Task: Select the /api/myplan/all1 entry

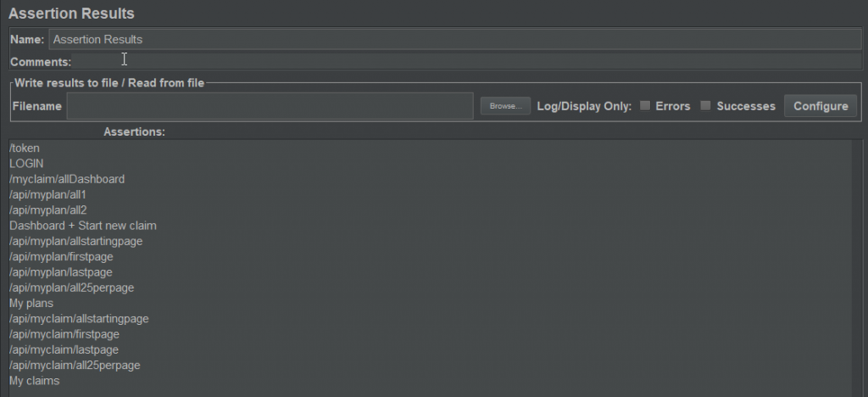Action: coord(48,195)
